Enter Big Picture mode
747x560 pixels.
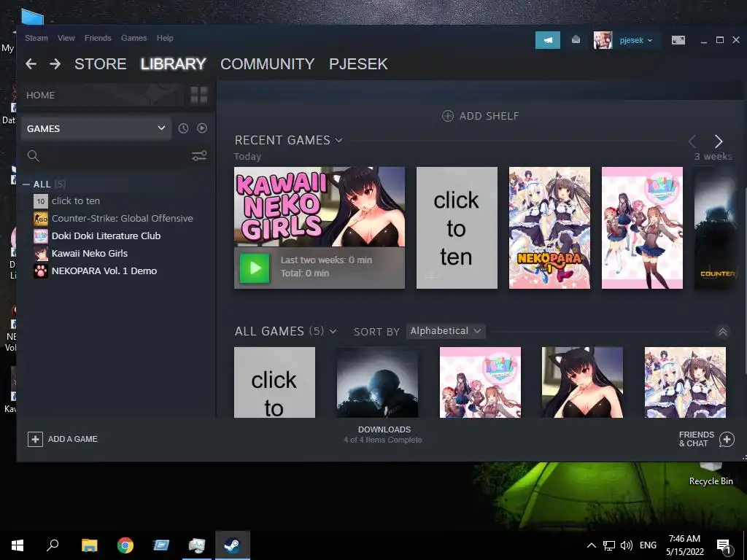[x=678, y=41]
